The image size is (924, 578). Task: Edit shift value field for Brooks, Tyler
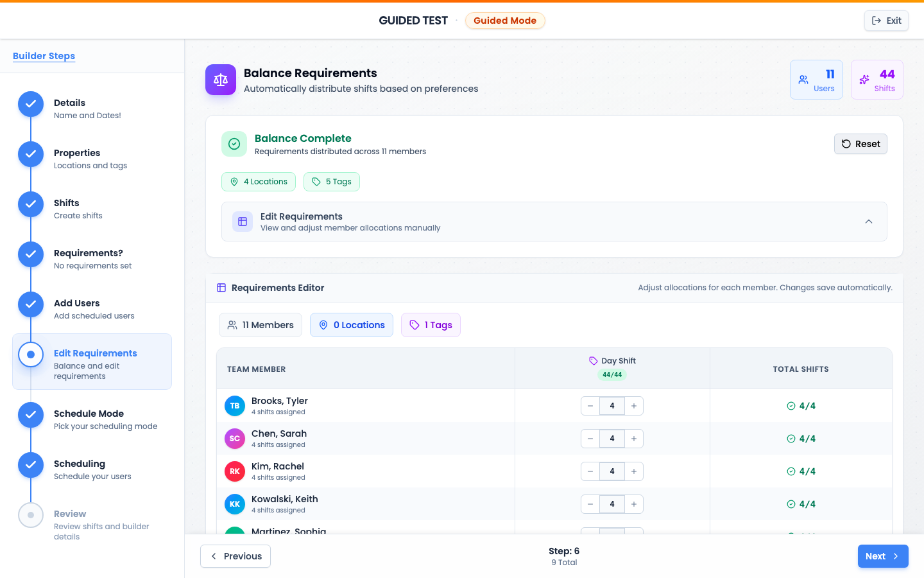pos(612,406)
